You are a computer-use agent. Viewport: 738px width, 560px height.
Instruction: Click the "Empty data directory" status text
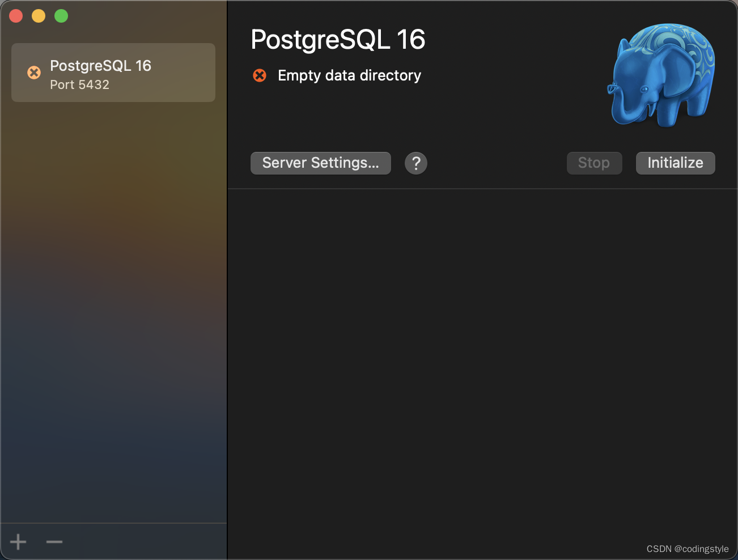(349, 75)
